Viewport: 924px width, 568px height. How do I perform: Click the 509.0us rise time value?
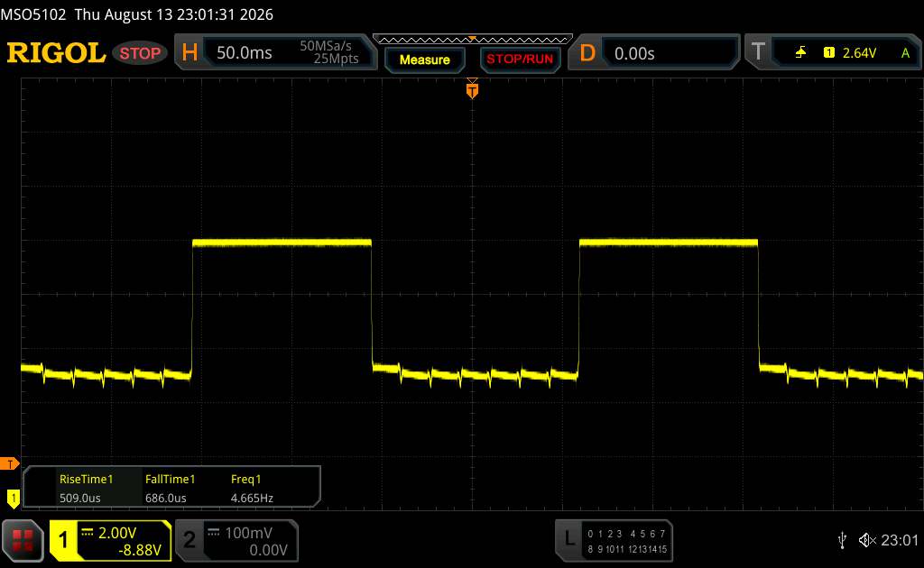[x=80, y=498]
